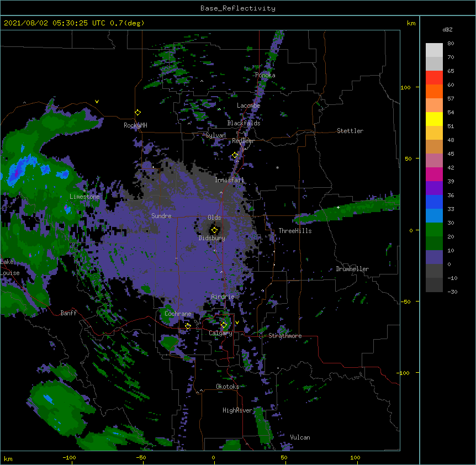The image size is (476, 465).
Task: Click the light gray 70-80 dBZ legend swatch
Action: 434,50
